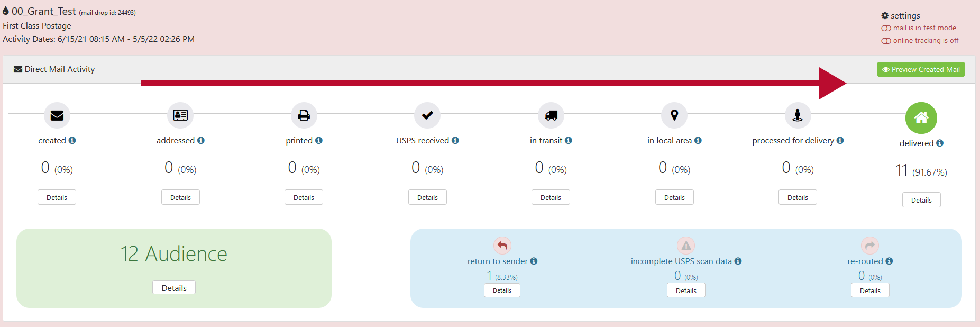The image size is (980, 327).
Task: Click the settings gear icon
Action: coord(885,16)
